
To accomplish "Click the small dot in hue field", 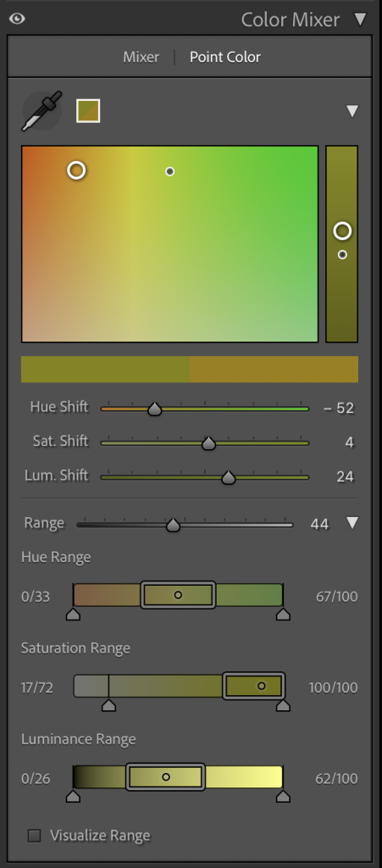I will 169,171.
